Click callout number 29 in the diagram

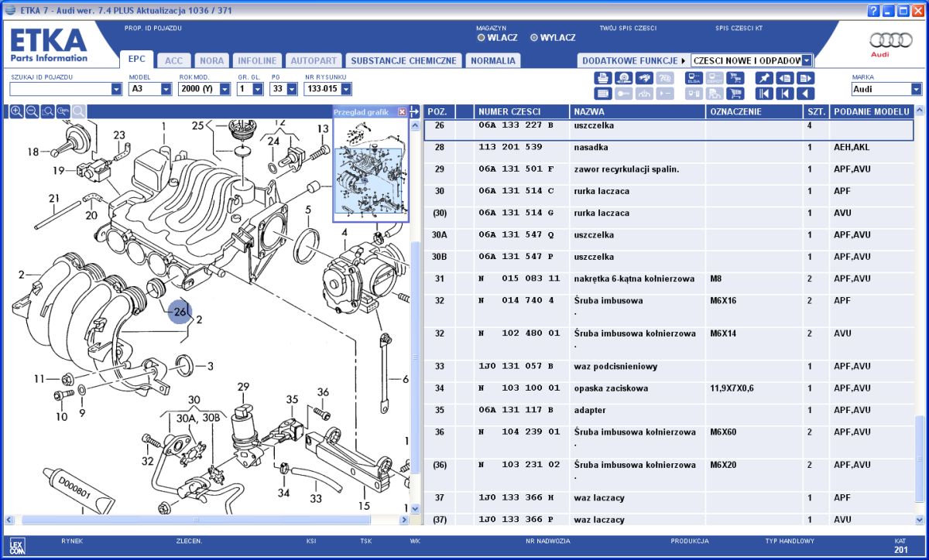(243, 386)
